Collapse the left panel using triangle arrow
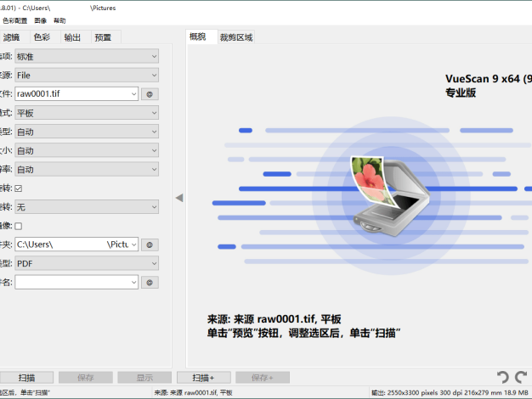This screenshot has height=399, width=532. (179, 198)
